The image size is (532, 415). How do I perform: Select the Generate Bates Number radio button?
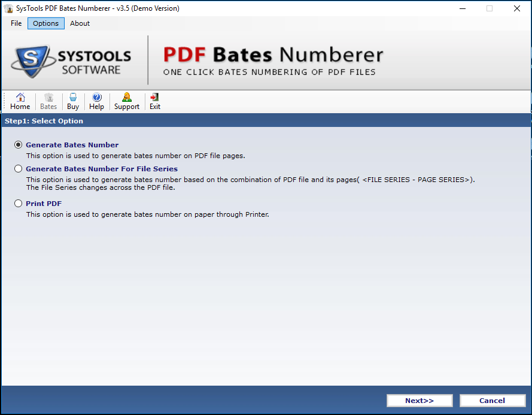tap(19, 145)
